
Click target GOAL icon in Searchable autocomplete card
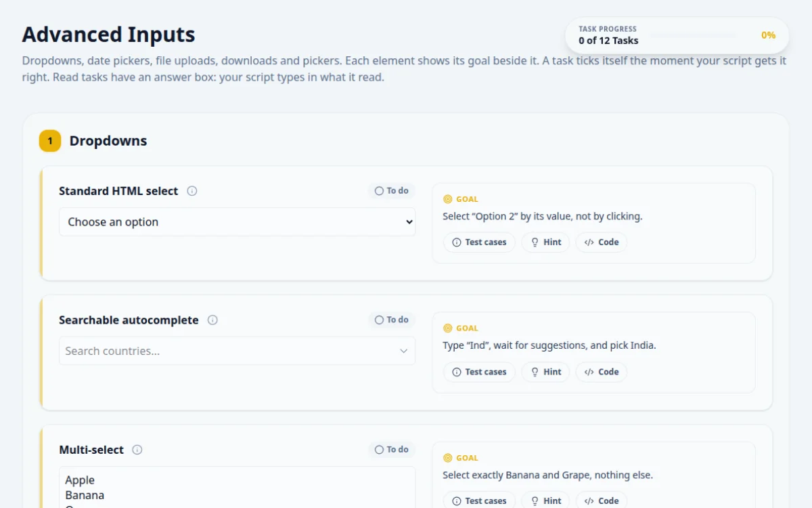[x=447, y=328]
